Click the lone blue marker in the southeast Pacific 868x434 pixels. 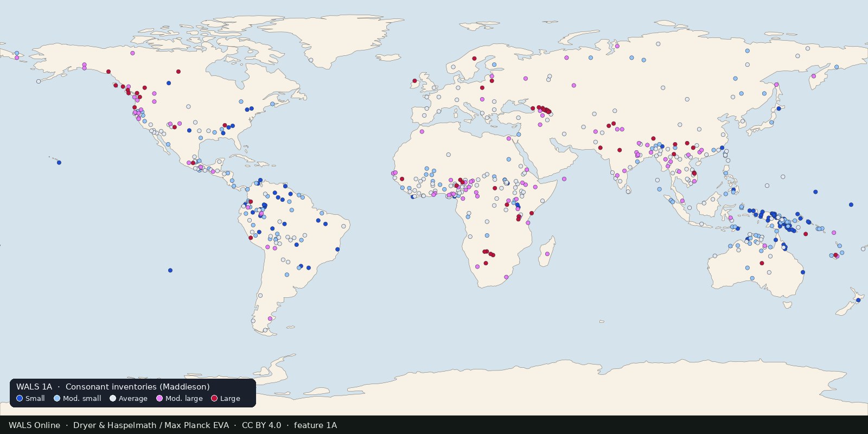(170, 270)
